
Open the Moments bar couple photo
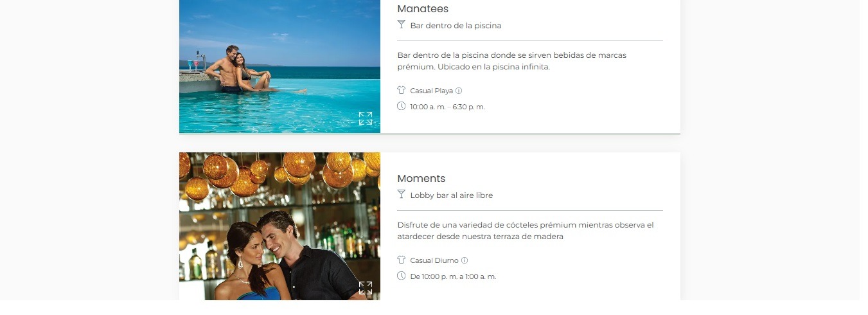(279, 226)
